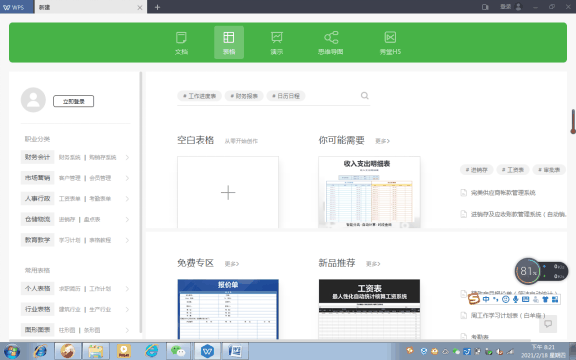Viewport: 576px width, 360px height.
Task: Select the 表格 spreadsheet type icon
Action: 229,43
